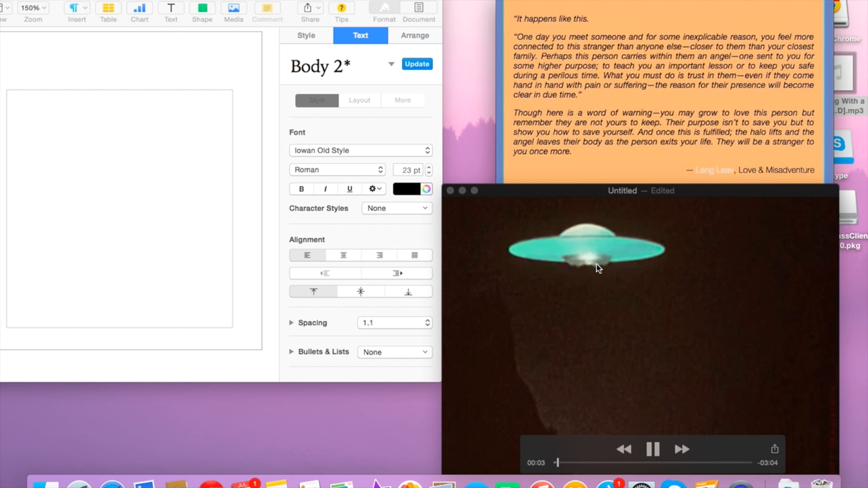Open the Character Styles None dropdown
The height and width of the screenshot is (488, 868).
pos(397,208)
